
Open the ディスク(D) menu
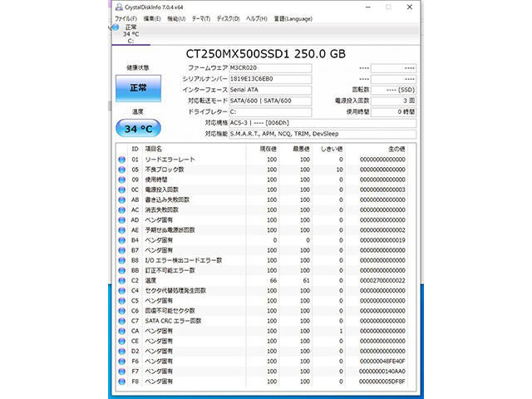coord(228,18)
